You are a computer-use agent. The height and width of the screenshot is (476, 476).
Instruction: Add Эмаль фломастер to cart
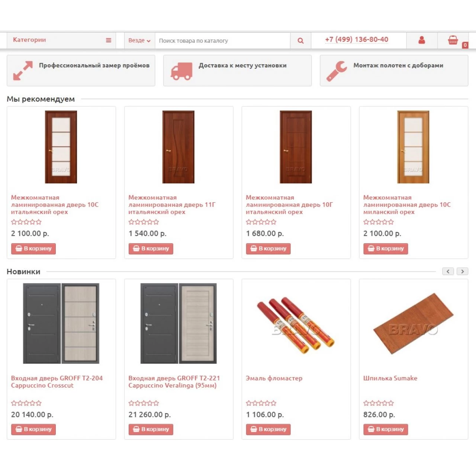click(268, 429)
